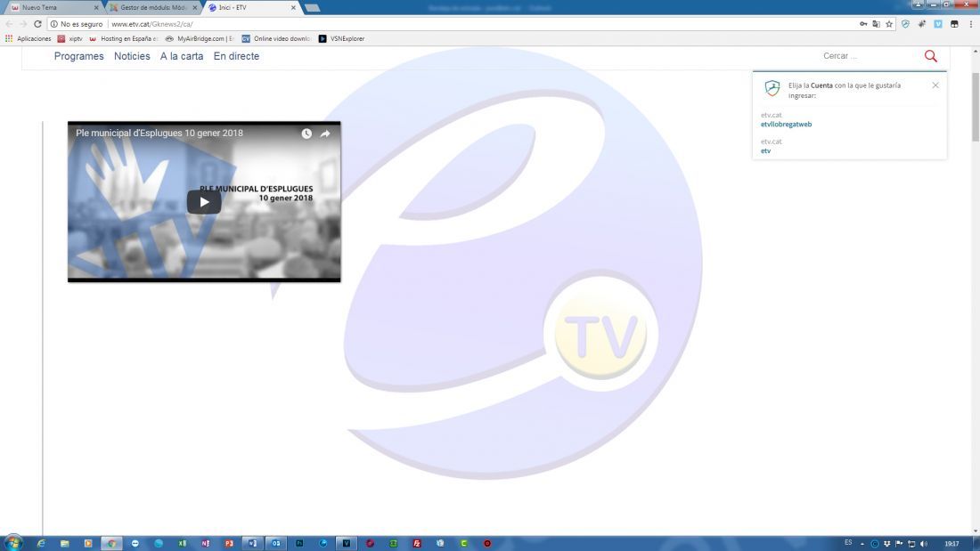Click the ES language indicator
The width and height of the screenshot is (980, 551).
click(848, 542)
